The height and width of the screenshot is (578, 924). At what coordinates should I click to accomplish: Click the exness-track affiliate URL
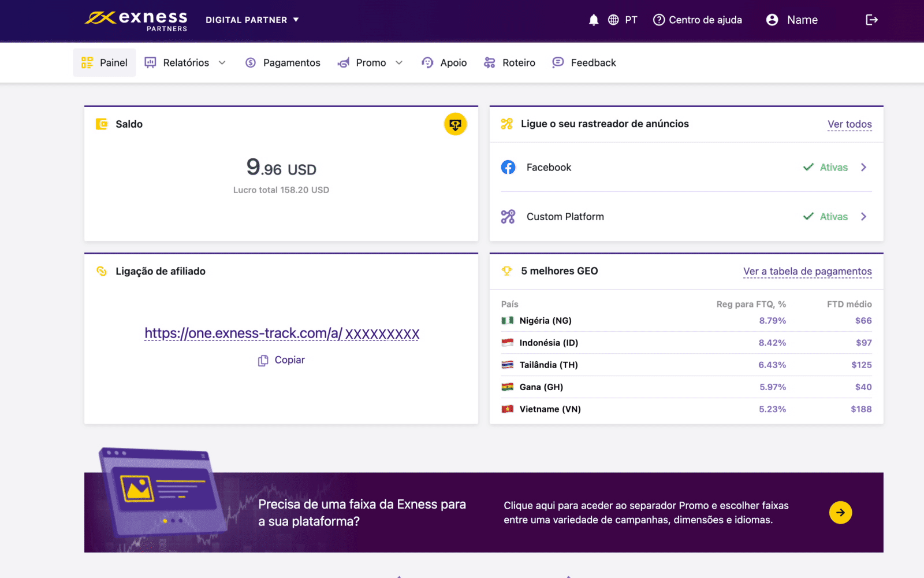coord(282,334)
